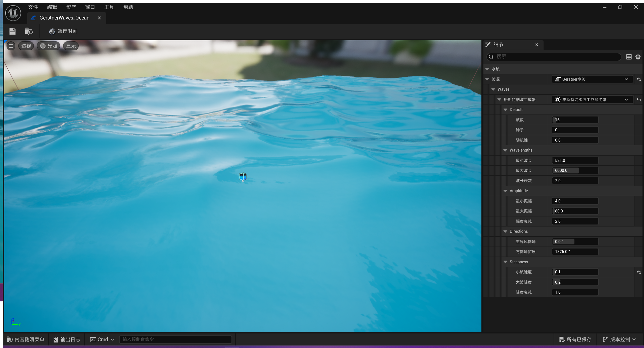This screenshot has width=644, height=348.
Task: Close the 细节 details panel tab
Action: pos(537,45)
